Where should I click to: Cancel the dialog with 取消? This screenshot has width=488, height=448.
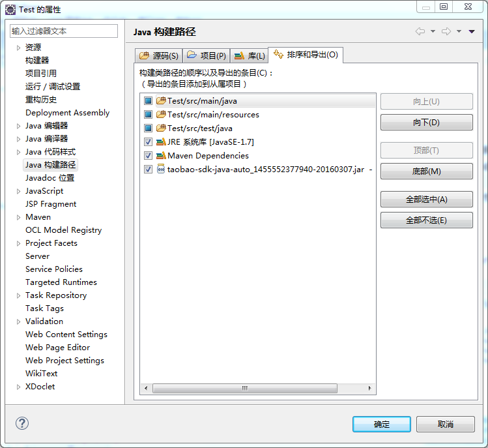(x=446, y=424)
